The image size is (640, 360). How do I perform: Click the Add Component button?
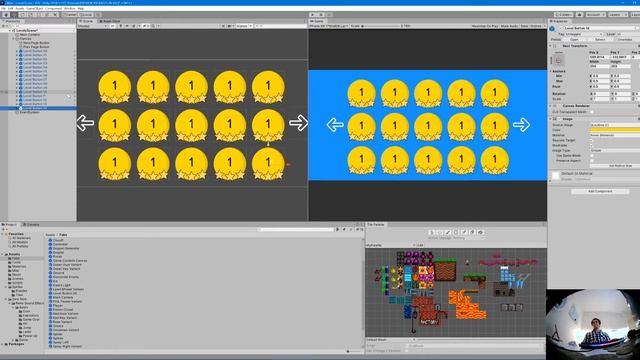click(600, 191)
